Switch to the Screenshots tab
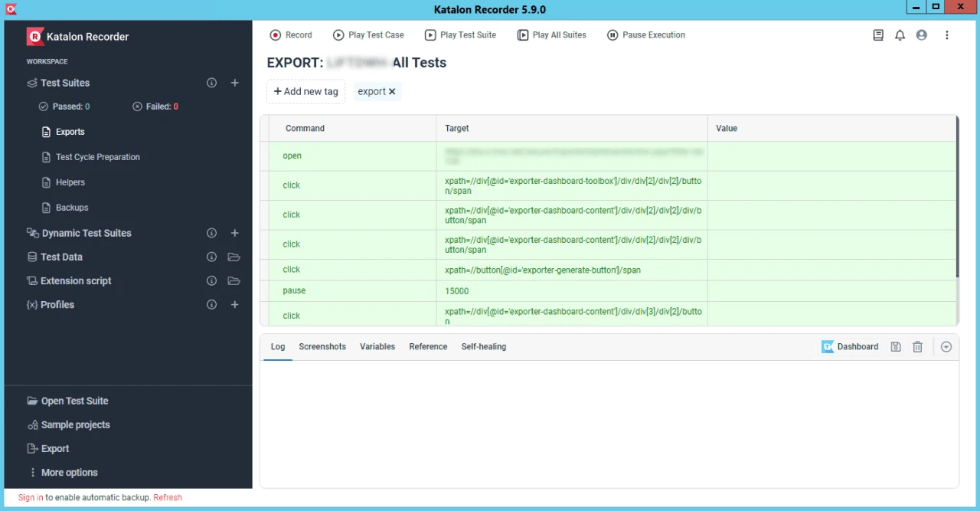The width and height of the screenshot is (980, 511). tap(322, 347)
